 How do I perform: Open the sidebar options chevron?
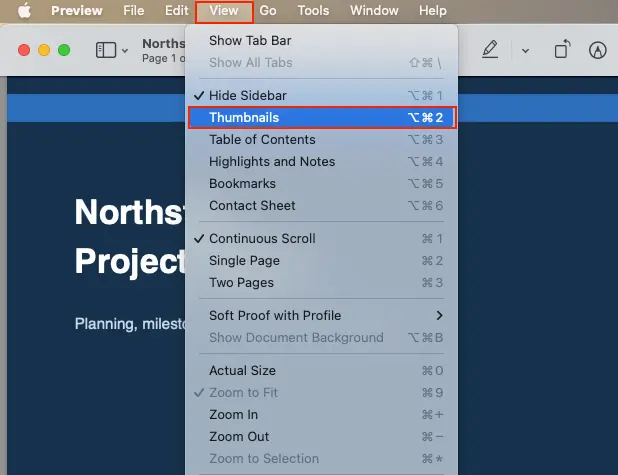125,51
